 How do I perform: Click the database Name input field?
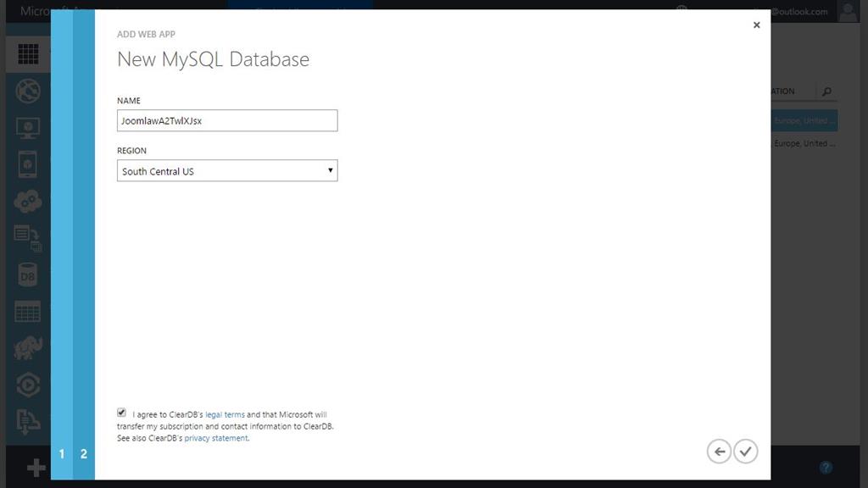[x=227, y=120]
